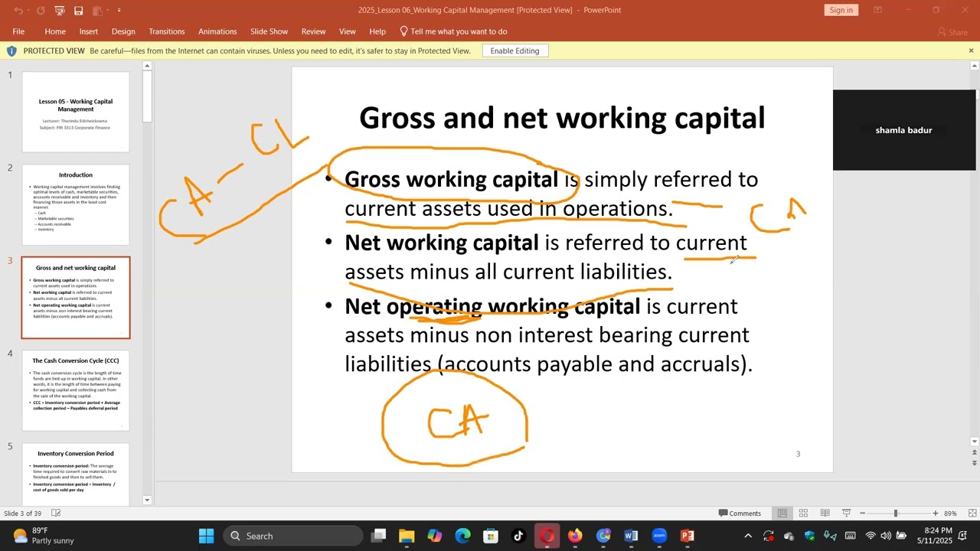Click the Save icon in Quick Access Toolbar
Viewport: 980px width, 551px height.
[x=78, y=11]
